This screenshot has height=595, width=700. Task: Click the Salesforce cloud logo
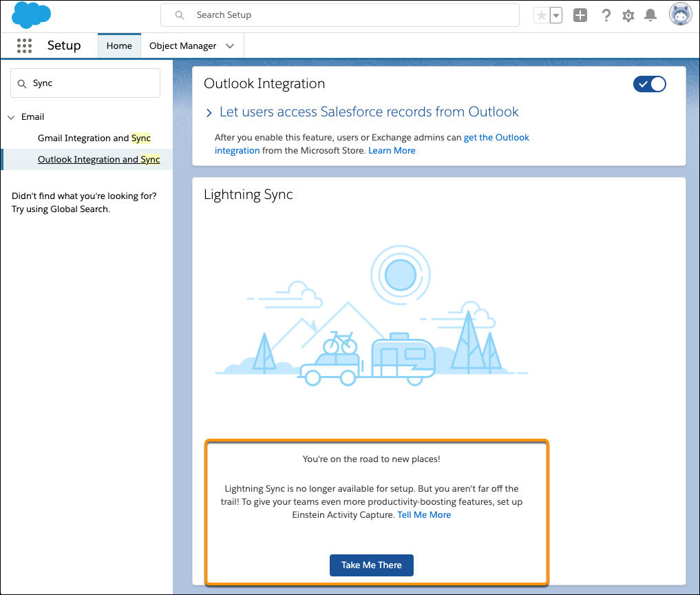coord(31,14)
